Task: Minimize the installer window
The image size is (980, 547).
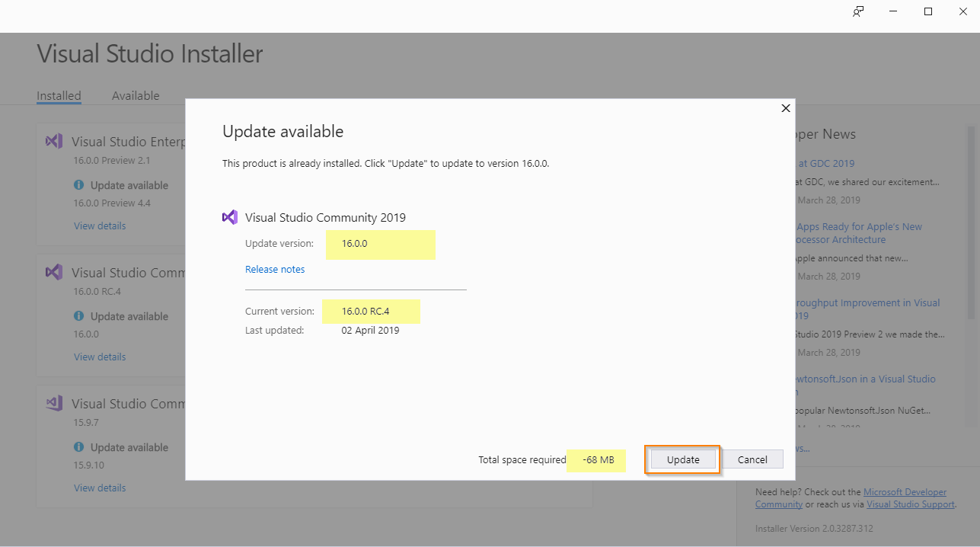Action: (893, 11)
